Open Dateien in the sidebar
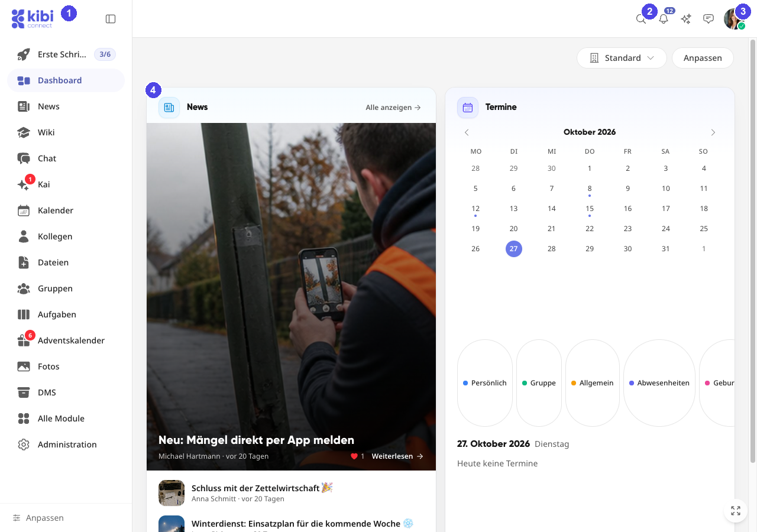Image resolution: width=757 pixels, height=532 pixels. tap(66, 262)
